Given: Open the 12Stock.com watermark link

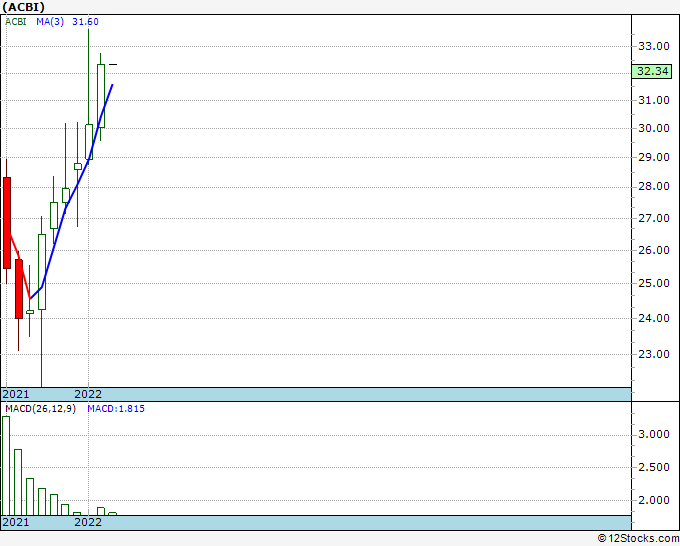Looking at the screenshot, I should click(637, 538).
